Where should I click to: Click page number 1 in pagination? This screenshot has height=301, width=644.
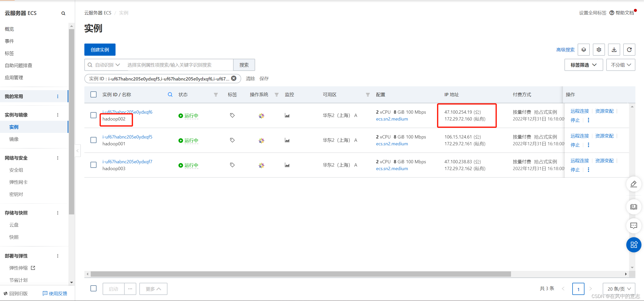578,289
